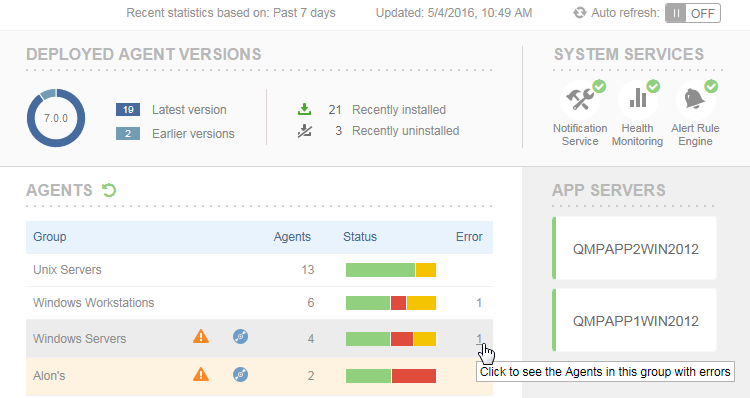Click the Recently installed download icon

click(x=304, y=110)
